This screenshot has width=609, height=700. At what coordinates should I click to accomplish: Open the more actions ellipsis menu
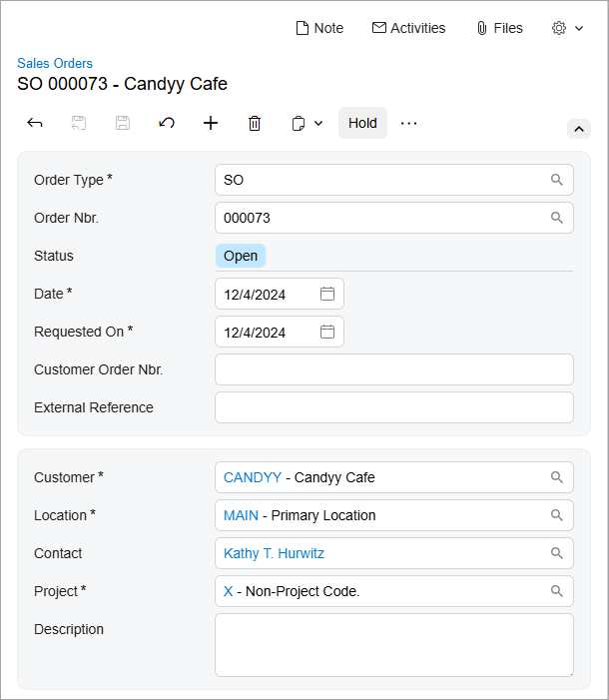click(408, 123)
